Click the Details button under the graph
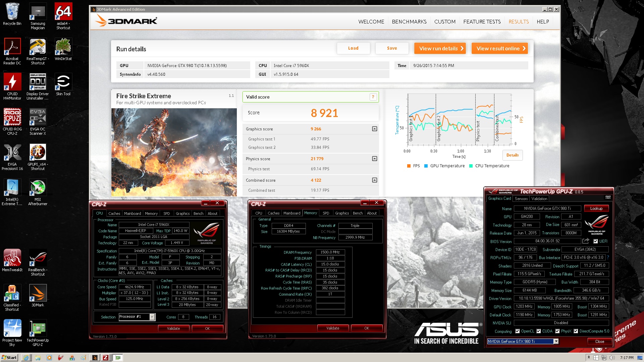644x362 pixels. pyautogui.click(x=513, y=155)
